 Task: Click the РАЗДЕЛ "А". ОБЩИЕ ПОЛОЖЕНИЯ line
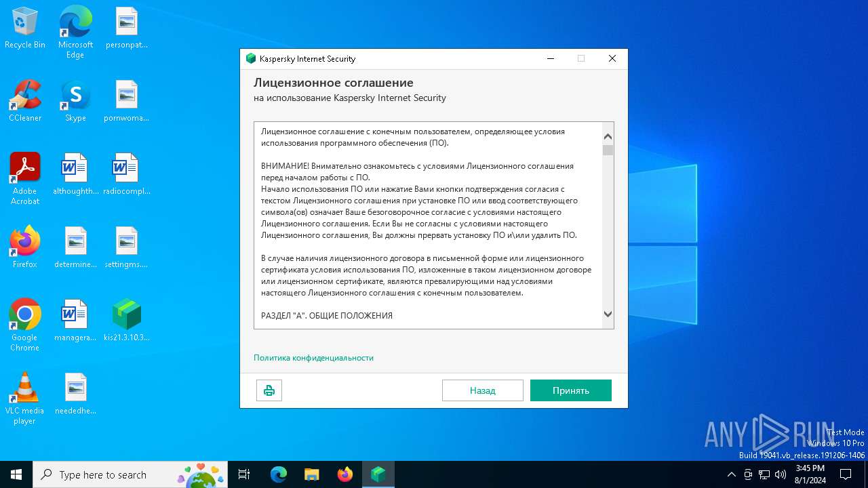point(327,316)
